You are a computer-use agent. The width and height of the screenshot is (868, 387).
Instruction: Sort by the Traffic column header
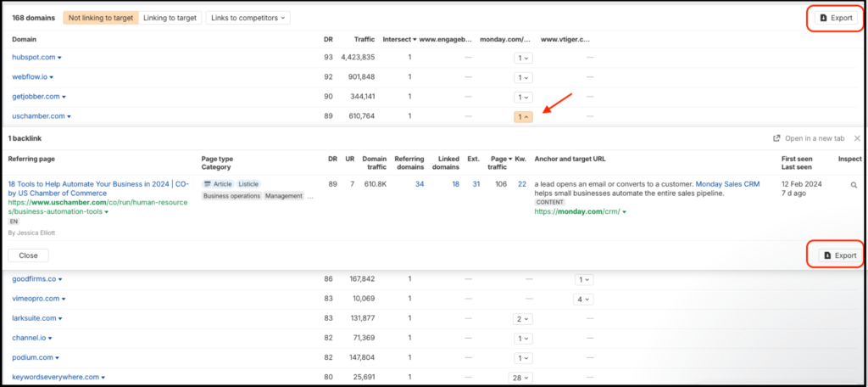pos(364,39)
